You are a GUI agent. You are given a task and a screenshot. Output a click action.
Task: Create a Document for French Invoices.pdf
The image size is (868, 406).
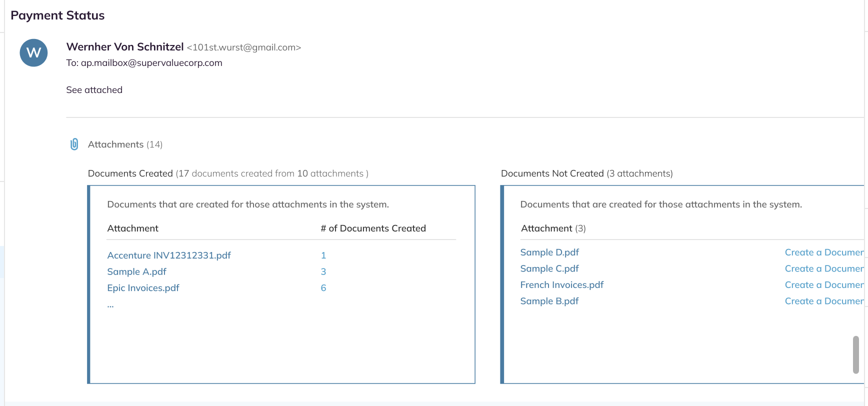click(824, 285)
